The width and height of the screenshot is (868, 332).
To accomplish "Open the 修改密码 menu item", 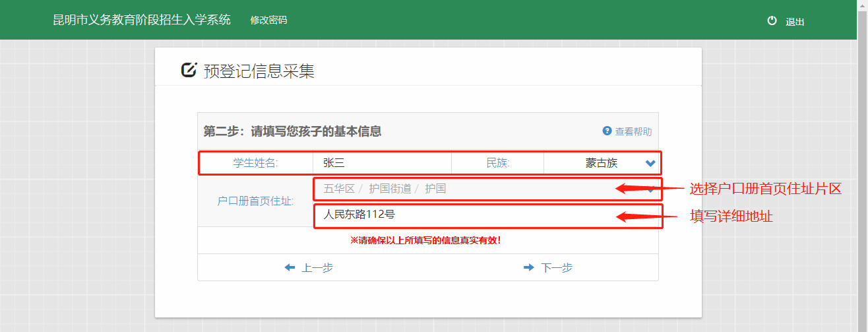I will pyautogui.click(x=268, y=20).
